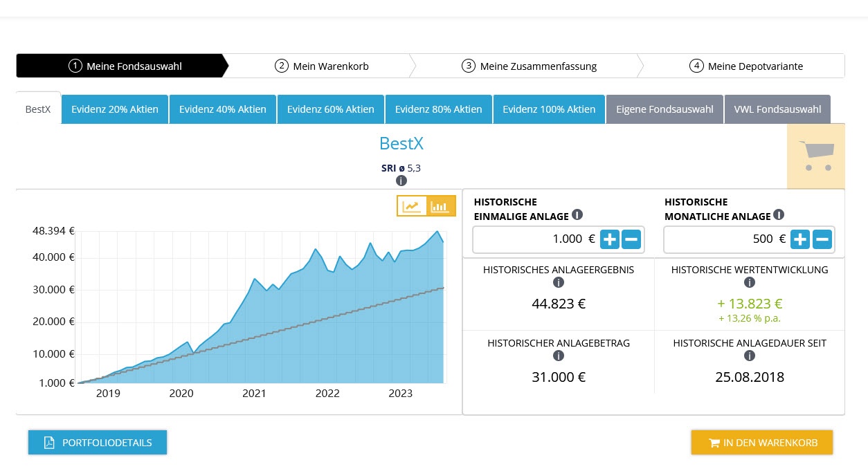Switch chart to line graph view
The width and height of the screenshot is (868, 469).
click(x=412, y=206)
